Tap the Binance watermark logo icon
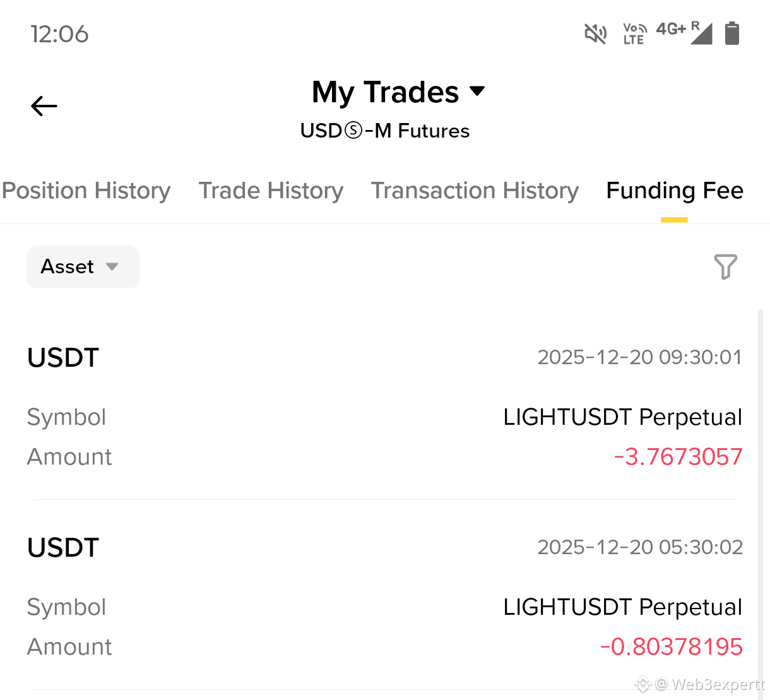The image size is (770, 700). coord(643,684)
